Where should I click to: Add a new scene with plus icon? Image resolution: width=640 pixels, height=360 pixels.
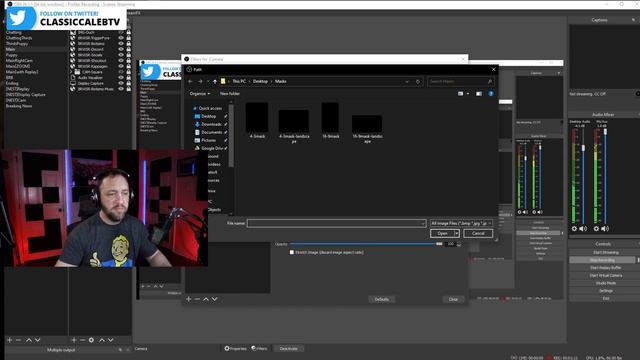(9, 340)
